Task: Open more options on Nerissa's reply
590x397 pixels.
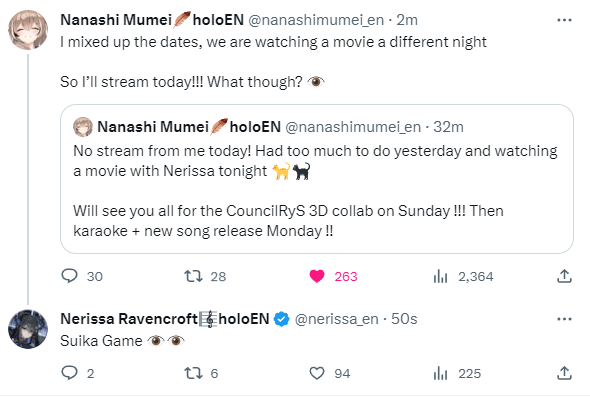Action: pyautogui.click(x=564, y=319)
